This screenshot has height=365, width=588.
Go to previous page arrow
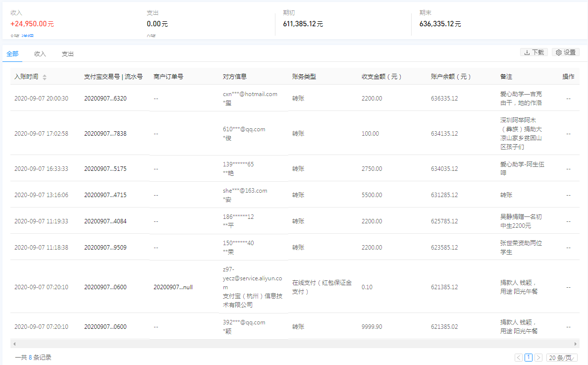click(x=519, y=358)
